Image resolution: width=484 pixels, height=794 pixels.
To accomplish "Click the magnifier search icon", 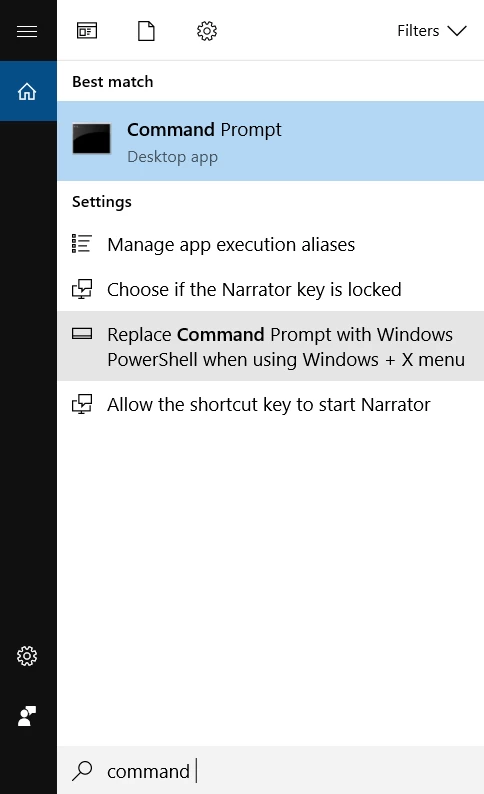I will (x=82, y=771).
